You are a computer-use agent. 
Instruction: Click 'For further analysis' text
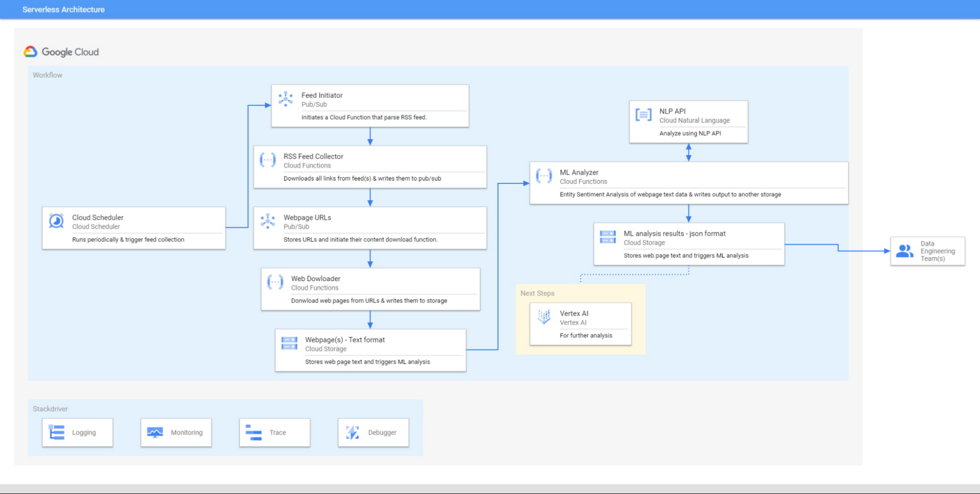click(x=586, y=335)
